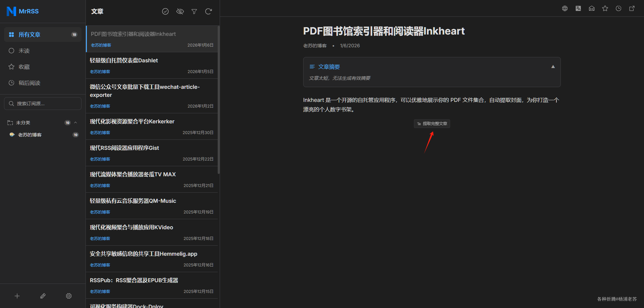The width and height of the screenshot is (644, 308).
Task: Click the summary text 文章太短，无法生成有效摘要
Action: point(339,78)
